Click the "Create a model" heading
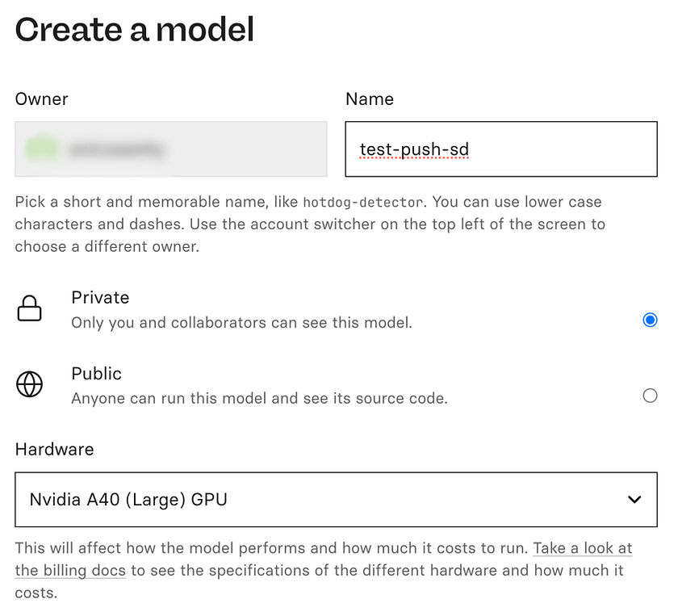678x616 pixels. pyautogui.click(x=135, y=30)
